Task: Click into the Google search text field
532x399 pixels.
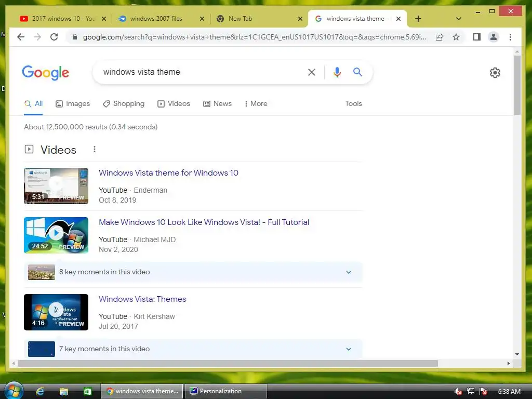Action: pos(200,72)
